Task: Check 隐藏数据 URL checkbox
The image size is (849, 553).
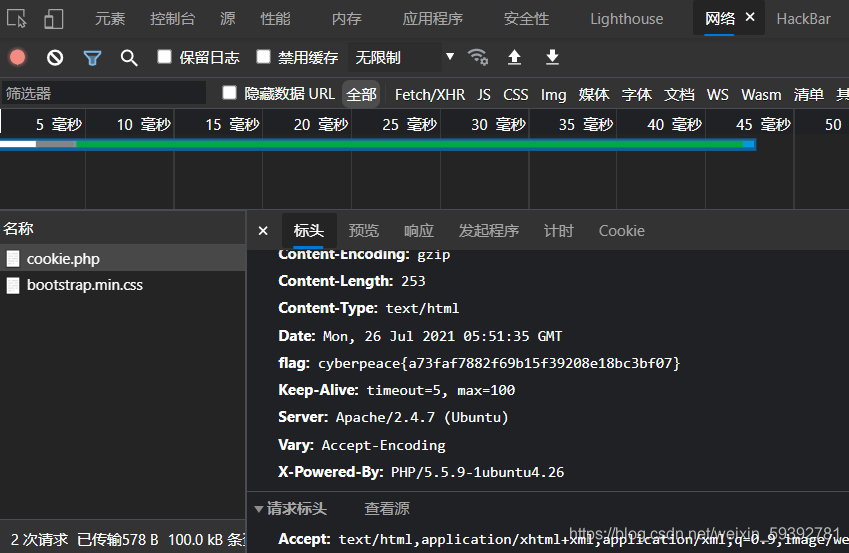Action: pos(230,93)
